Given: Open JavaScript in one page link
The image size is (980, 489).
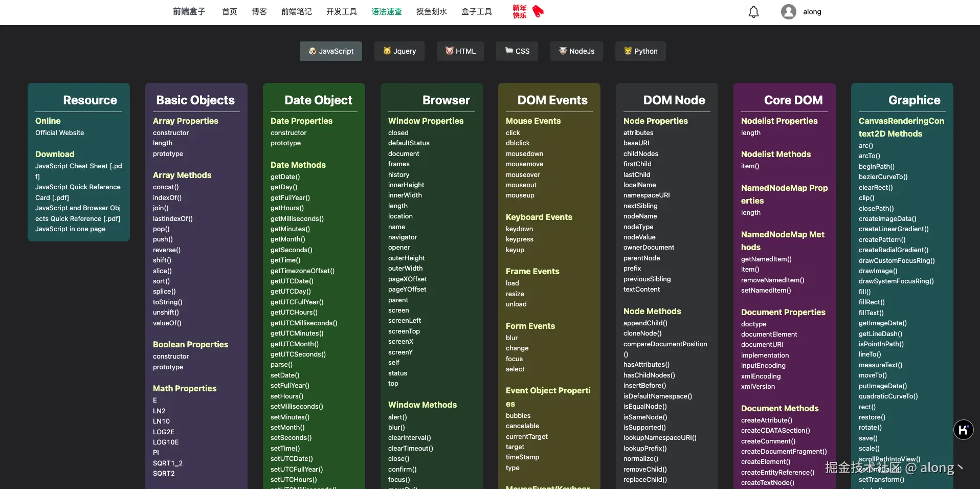Looking at the screenshot, I should (x=71, y=229).
